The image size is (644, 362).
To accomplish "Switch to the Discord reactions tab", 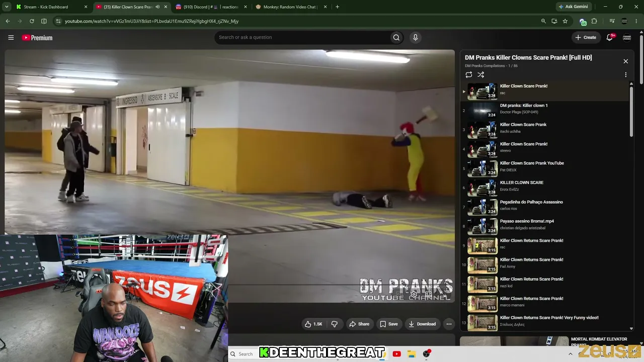I will (211, 7).
